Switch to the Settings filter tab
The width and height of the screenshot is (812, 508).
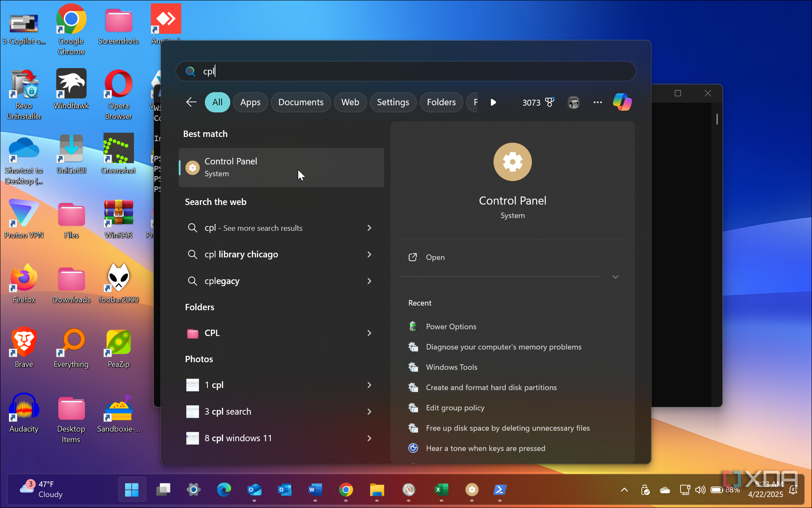tap(393, 102)
